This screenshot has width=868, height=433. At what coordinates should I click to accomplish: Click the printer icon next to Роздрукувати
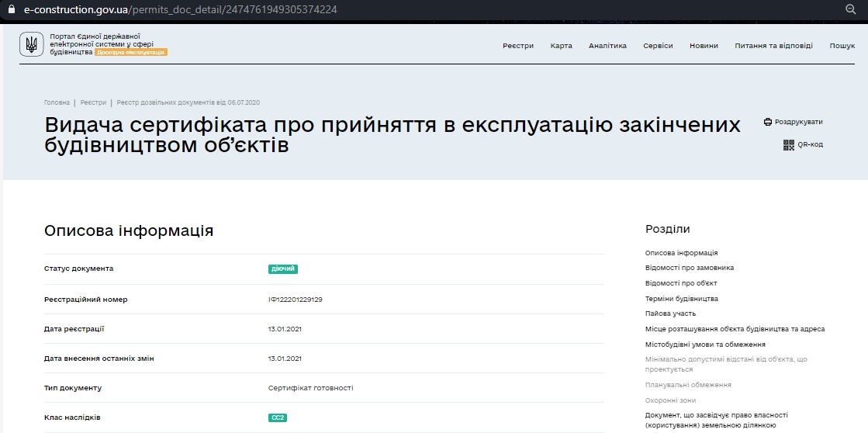point(768,122)
